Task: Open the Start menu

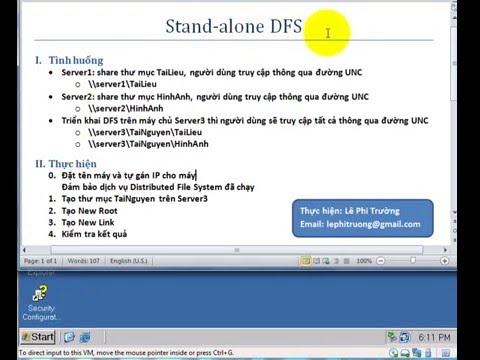Action: click(x=37, y=337)
